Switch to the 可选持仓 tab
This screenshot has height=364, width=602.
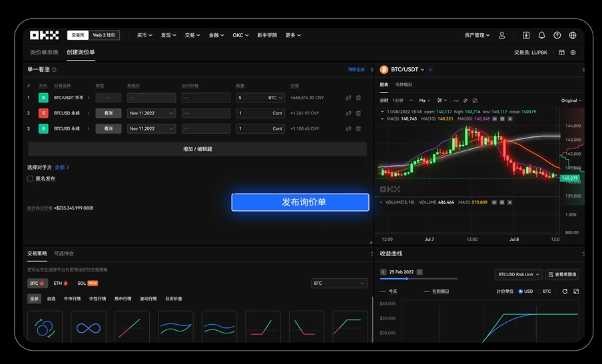coord(64,254)
